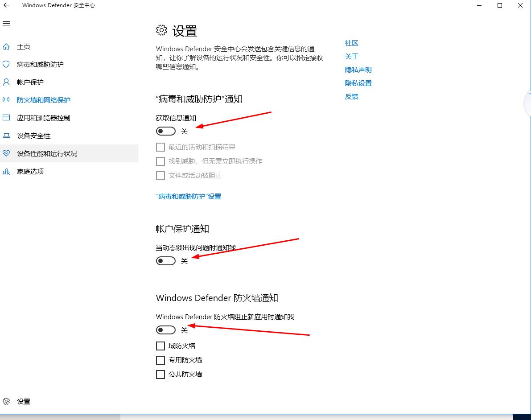Click the large gear icon beside 设置 heading

[x=161, y=30]
